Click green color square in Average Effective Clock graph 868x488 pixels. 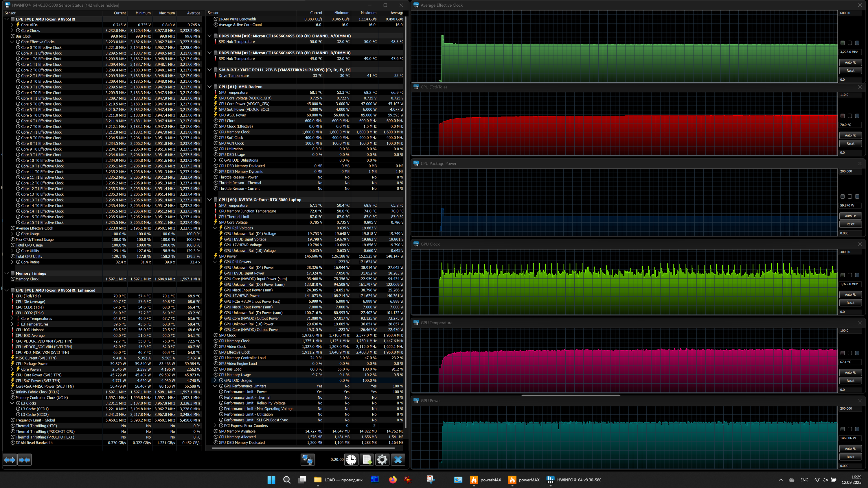point(842,43)
